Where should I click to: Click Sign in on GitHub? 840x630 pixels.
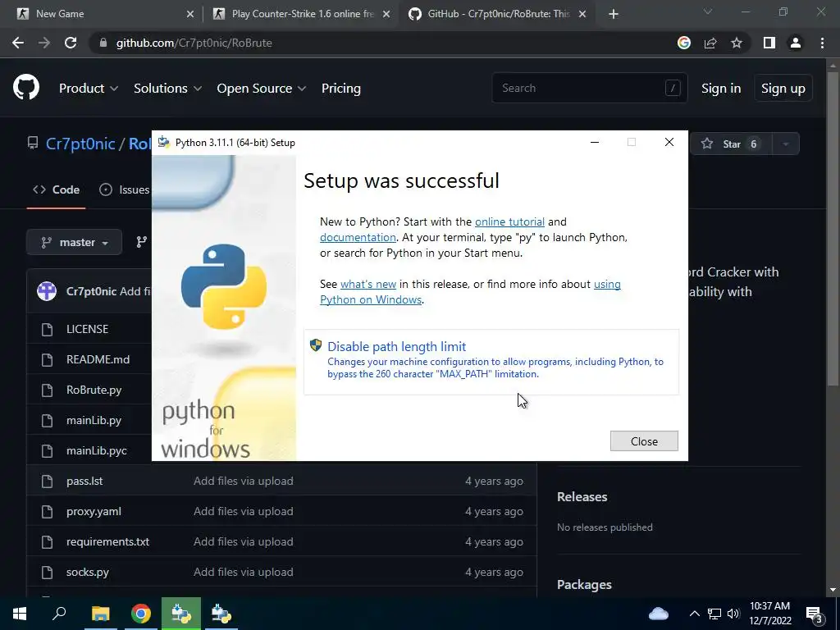pos(721,88)
